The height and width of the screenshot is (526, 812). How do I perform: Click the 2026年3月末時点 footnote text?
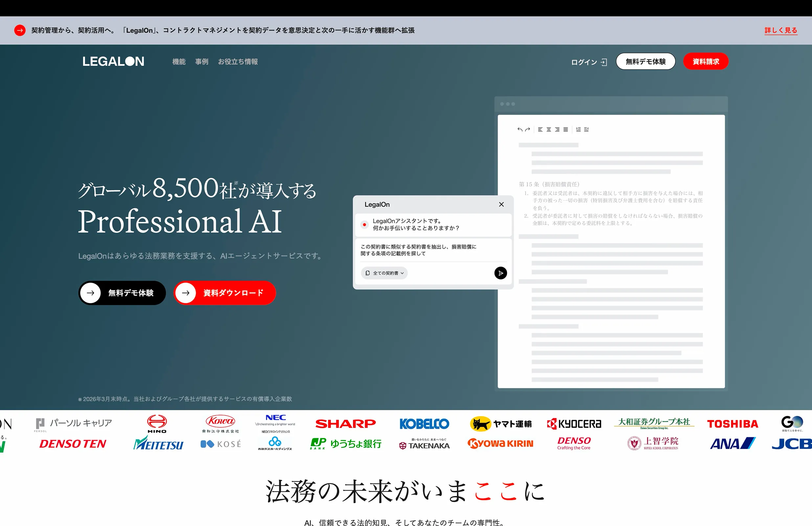[185, 399]
